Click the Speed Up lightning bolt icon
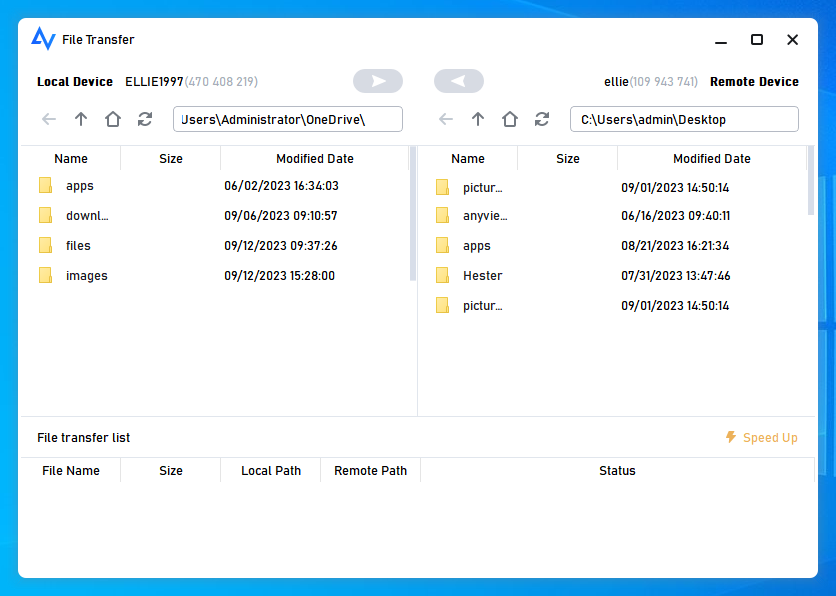This screenshot has width=836, height=596. [x=731, y=437]
